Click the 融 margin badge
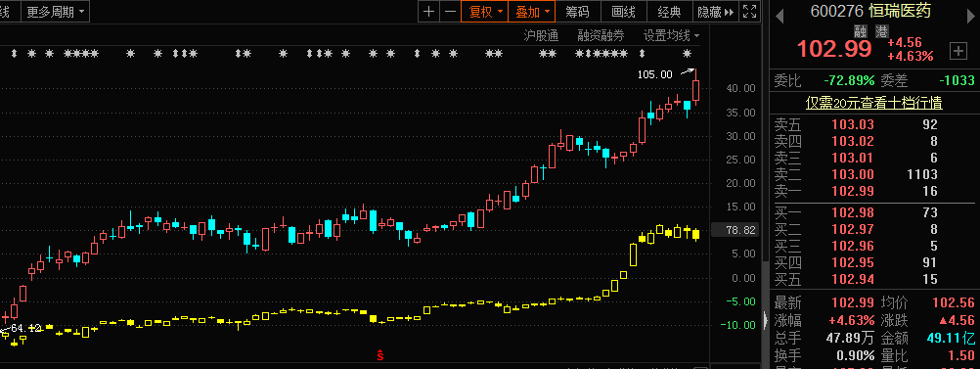This screenshot has height=369, width=980. pos(861,32)
